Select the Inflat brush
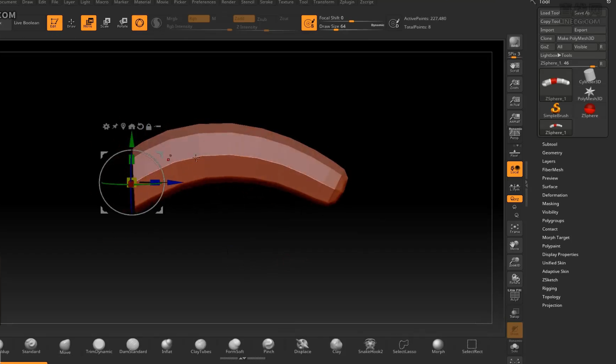 coord(167,346)
